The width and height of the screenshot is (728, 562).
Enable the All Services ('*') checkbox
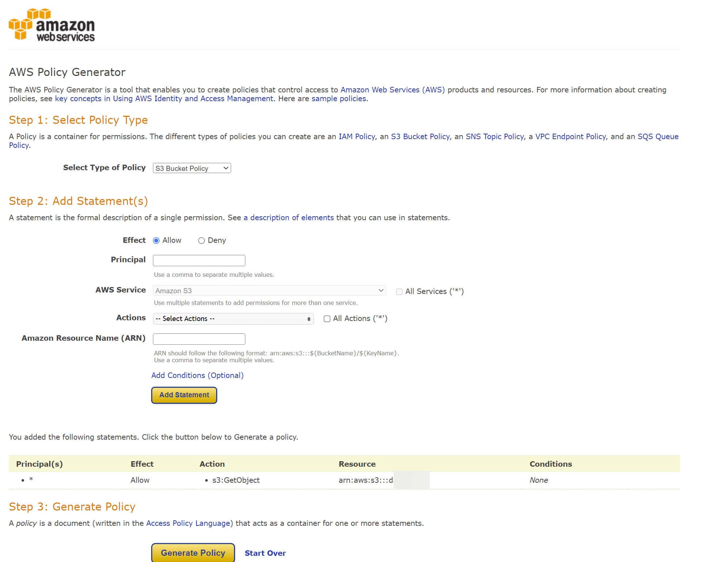coord(399,291)
